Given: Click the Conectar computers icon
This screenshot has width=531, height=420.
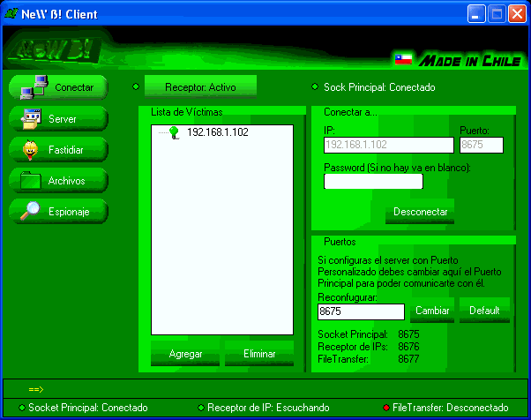Looking at the screenshot, I should coord(33,87).
